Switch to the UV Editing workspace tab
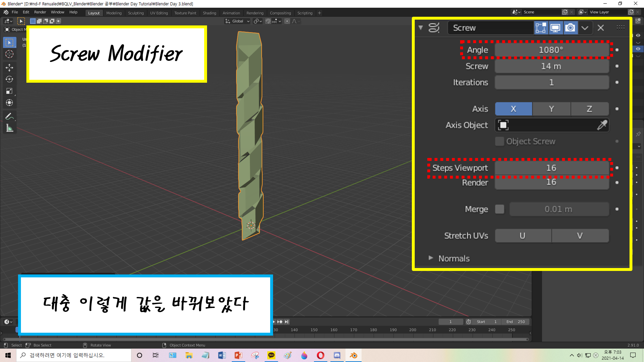The height and width of the screenshot is (362, 644). click(x=159, y=13)
